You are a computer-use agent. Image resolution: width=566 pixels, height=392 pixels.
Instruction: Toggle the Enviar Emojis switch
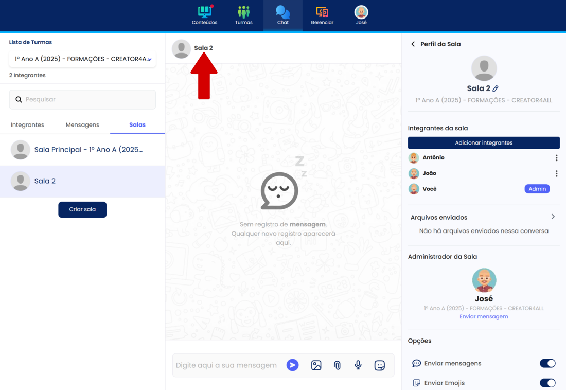[x=547, y=383]
